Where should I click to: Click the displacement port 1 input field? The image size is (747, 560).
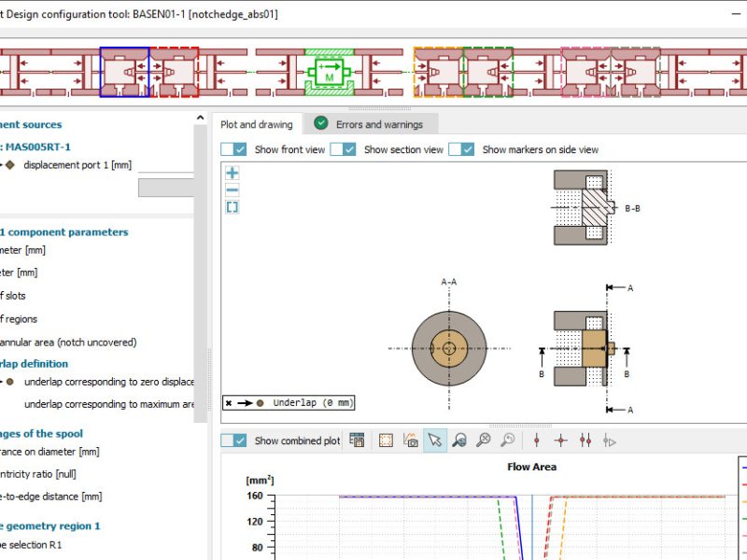pyautogui.click(x=166, y=165)
